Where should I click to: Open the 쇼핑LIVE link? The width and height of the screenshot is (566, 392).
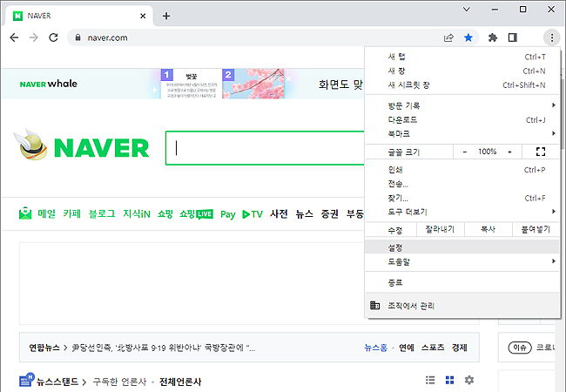[x=196, y=214]
